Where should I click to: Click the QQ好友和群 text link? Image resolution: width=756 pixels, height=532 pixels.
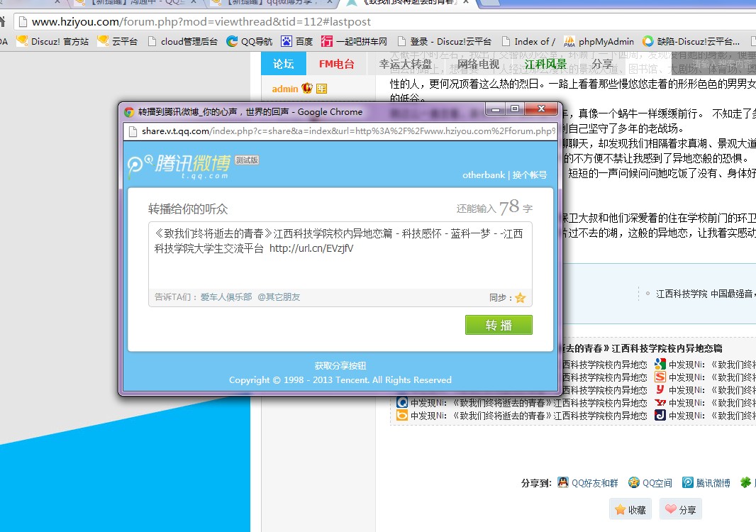(594, 483)
